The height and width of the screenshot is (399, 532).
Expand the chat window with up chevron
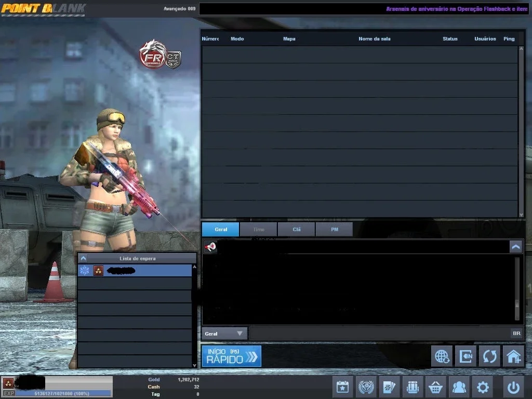click(516, 247)
